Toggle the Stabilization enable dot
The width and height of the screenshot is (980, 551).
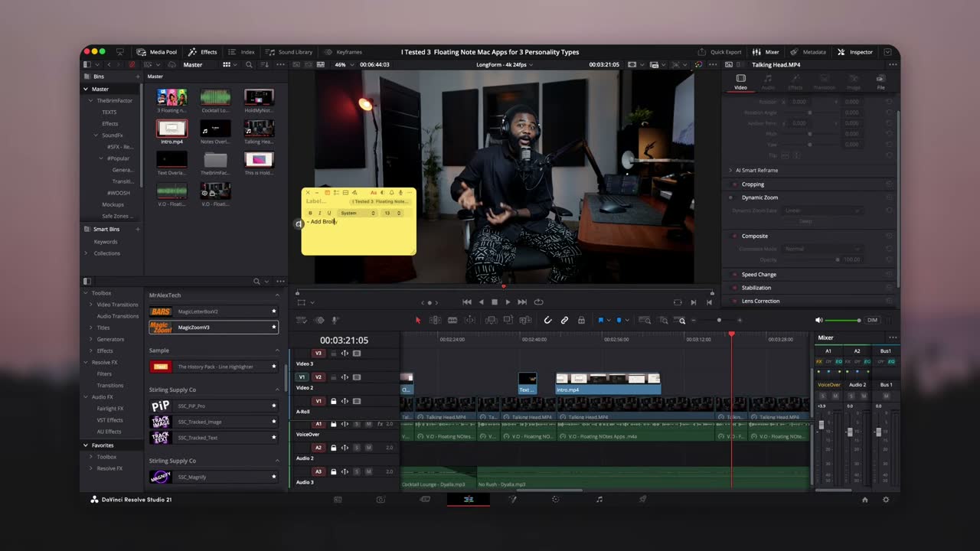(x=734, y=288)
